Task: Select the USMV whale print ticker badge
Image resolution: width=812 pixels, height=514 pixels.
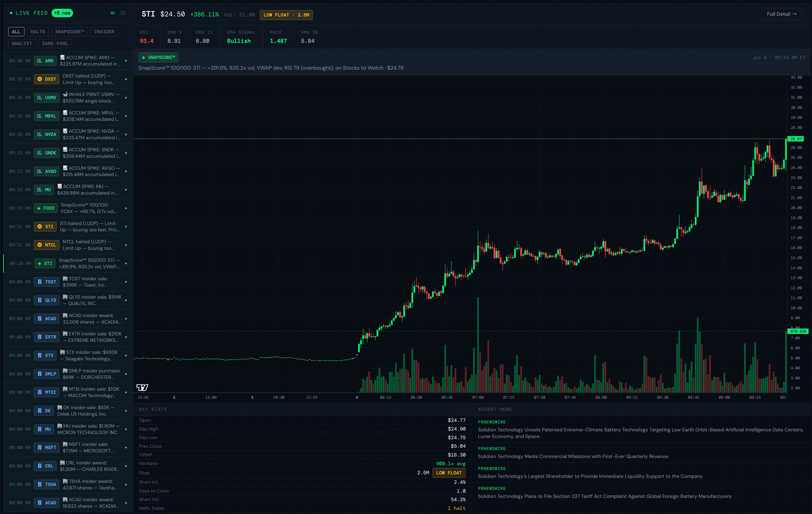Action: tap(47, 97)
